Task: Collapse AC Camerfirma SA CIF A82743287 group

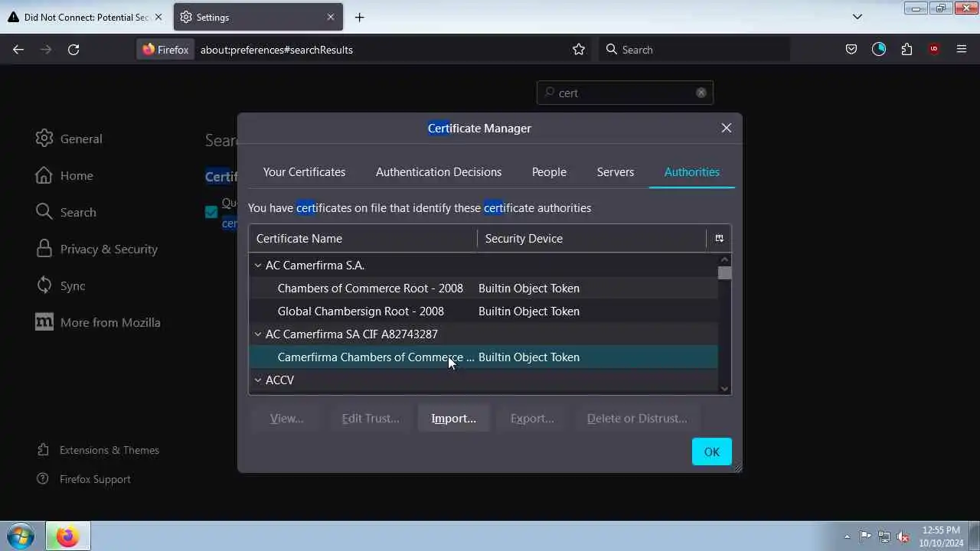Action: [x=258, y=334]
